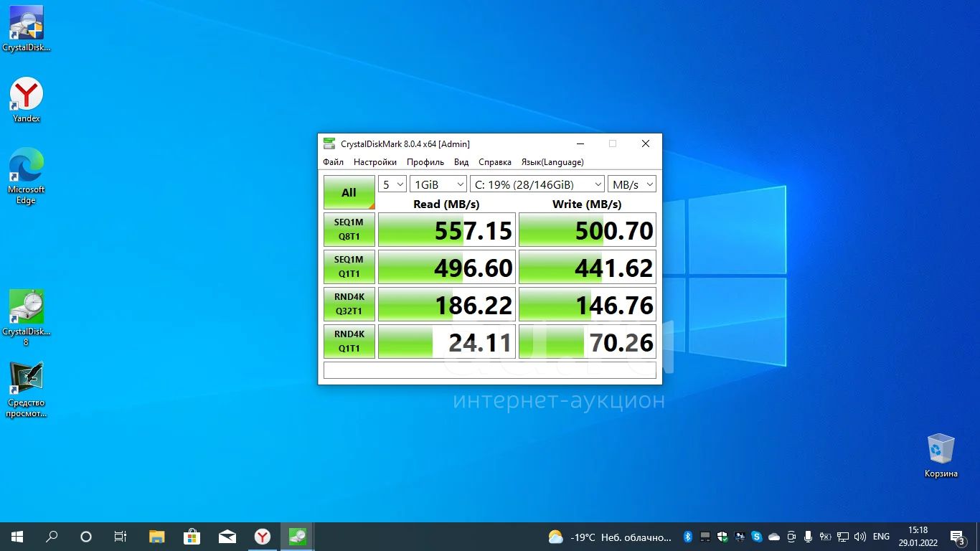This screenshot has height=551, width=980.
Task: Open the Профиль menu
Action: coord(425,162)
